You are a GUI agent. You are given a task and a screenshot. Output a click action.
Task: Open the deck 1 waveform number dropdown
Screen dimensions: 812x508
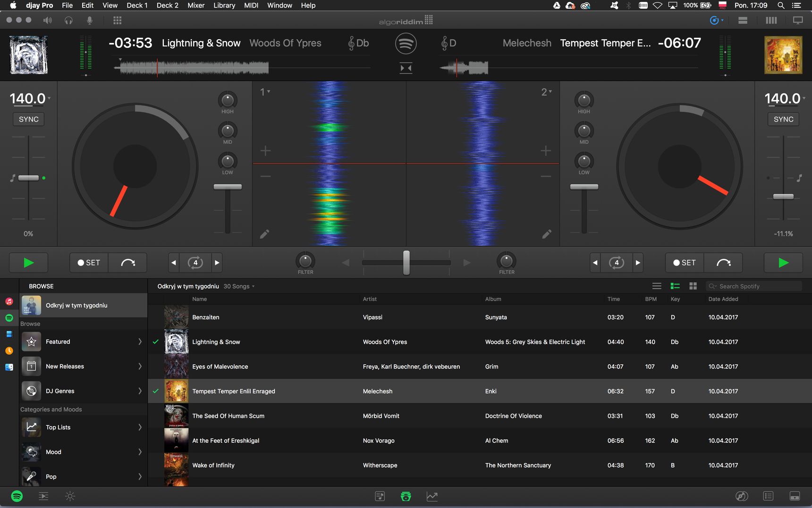tap(265, 92)
